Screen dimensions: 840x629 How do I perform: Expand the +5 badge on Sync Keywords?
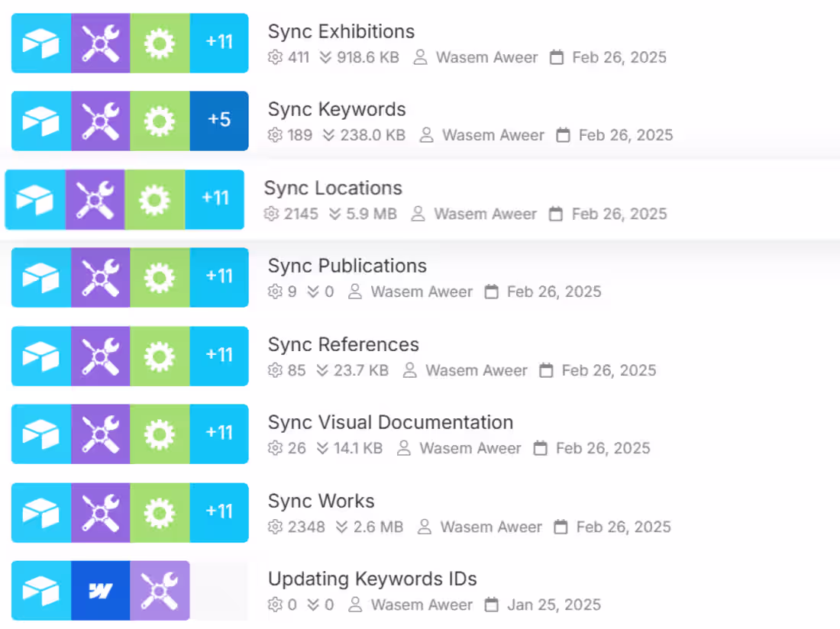point(219,121)
